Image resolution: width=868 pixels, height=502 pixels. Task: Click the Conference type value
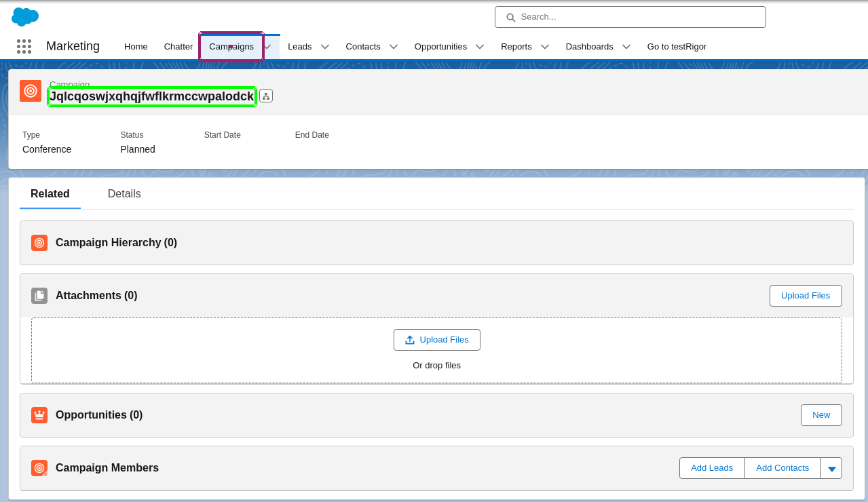tap(47, 149)
